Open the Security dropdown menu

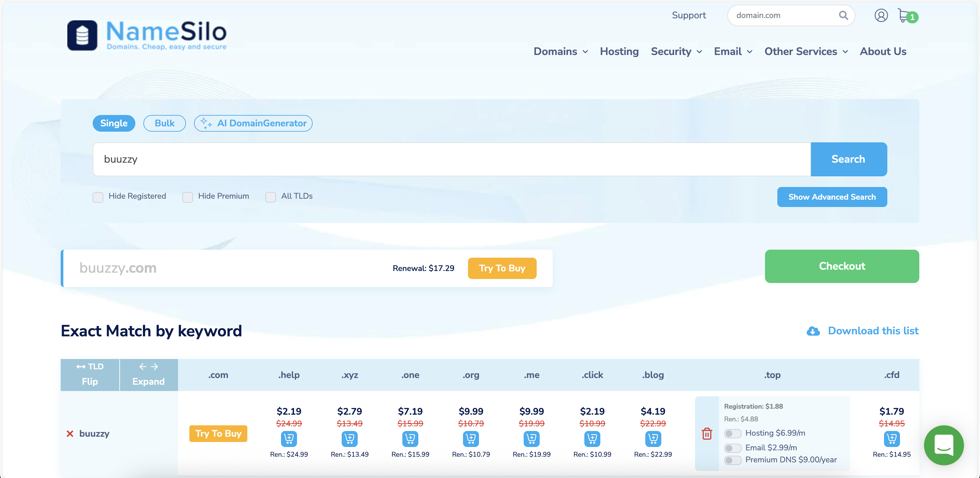(676, 51)
